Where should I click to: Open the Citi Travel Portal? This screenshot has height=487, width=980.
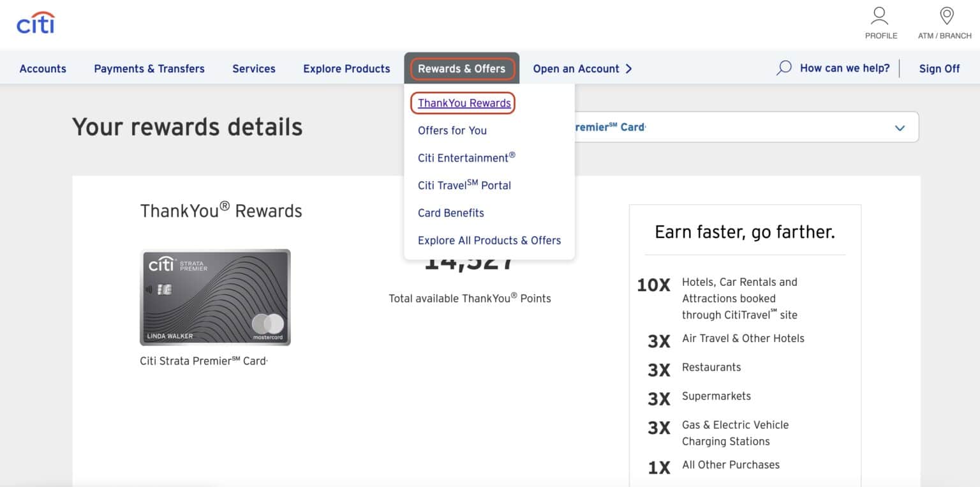464,185
